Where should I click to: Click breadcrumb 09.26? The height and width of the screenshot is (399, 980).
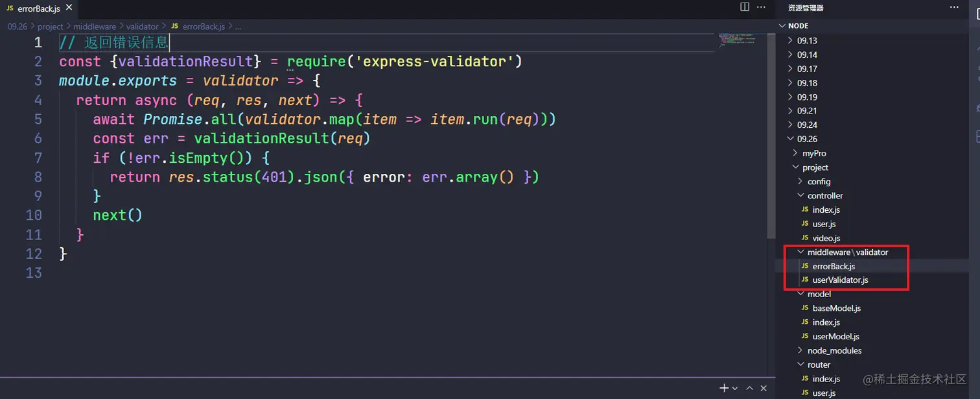click(x=17, y=27)
